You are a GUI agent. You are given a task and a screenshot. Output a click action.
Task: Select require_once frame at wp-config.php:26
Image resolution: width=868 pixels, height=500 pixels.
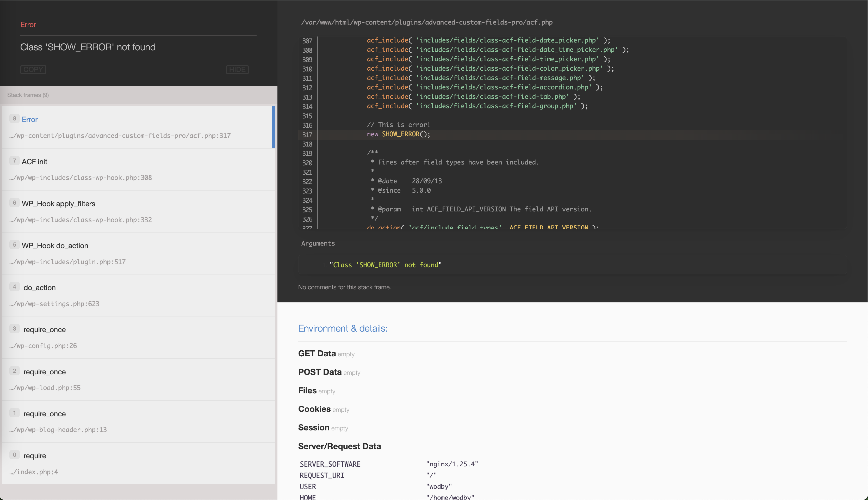click(137, 337)
